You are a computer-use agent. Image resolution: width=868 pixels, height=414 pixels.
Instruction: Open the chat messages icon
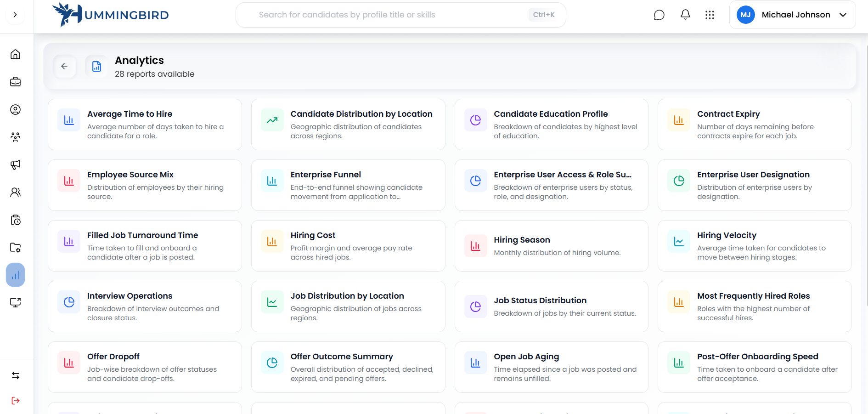659,15
